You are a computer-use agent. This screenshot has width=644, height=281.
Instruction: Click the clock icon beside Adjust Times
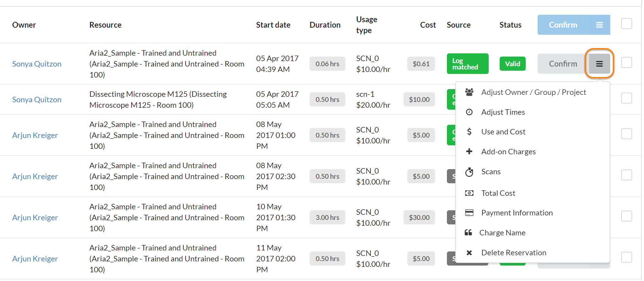[469, 112]
